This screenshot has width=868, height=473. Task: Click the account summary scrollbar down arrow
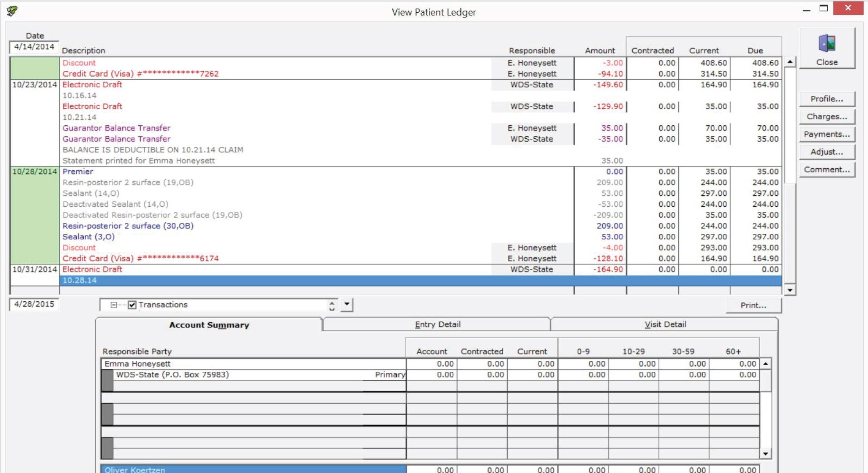point(765,454)
